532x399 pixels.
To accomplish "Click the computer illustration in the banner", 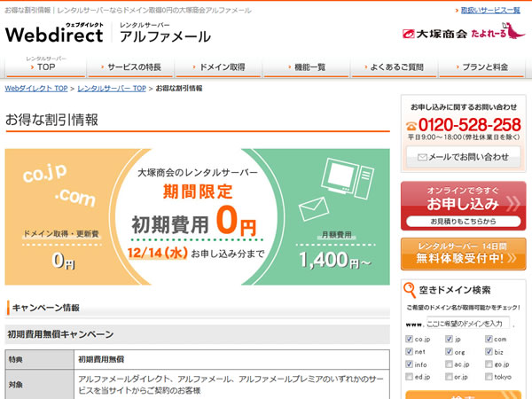I will pyautogui.click(x=348, y=178).
